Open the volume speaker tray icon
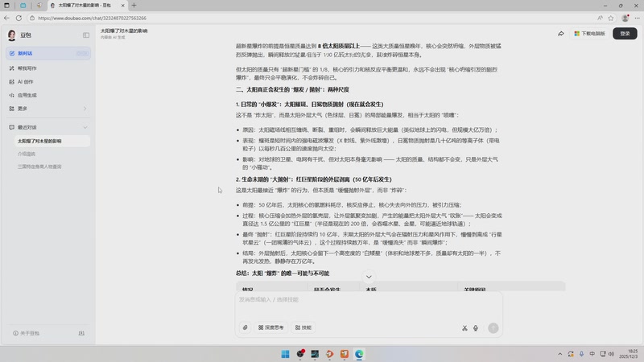The width and height of the screenshot is (644, 362). point(611,354)
